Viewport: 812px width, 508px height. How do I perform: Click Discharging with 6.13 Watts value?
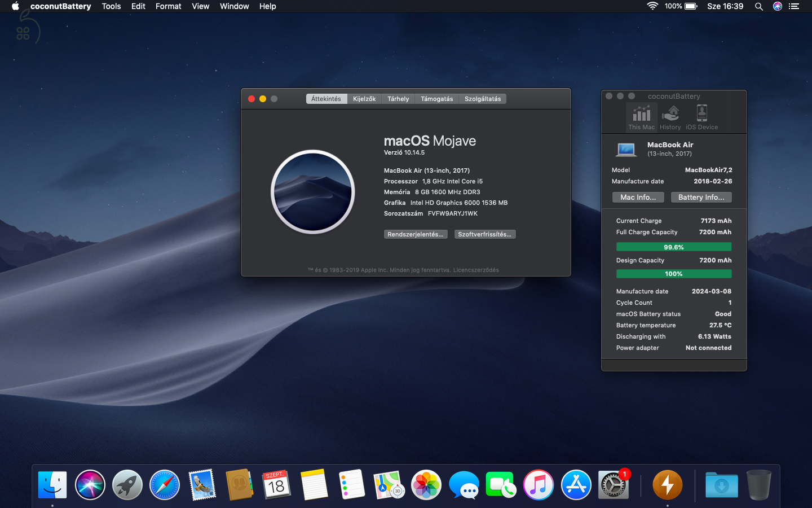714,336
